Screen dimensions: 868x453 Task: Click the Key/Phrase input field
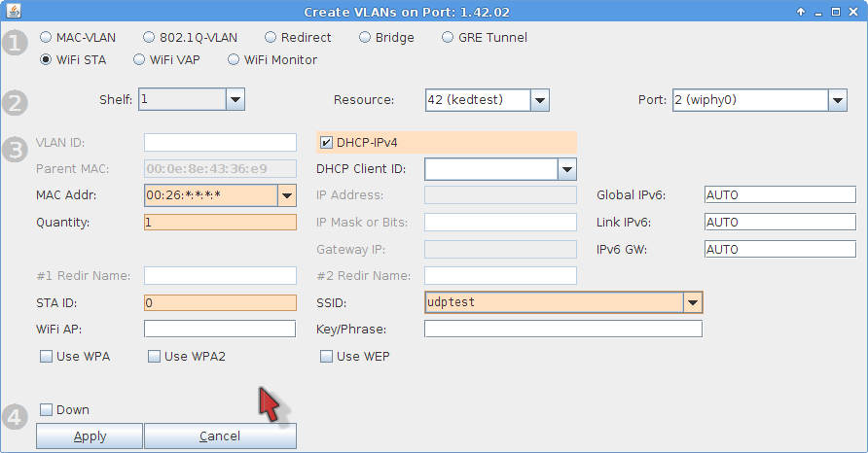pyautogui.click(x=562, y=330)
